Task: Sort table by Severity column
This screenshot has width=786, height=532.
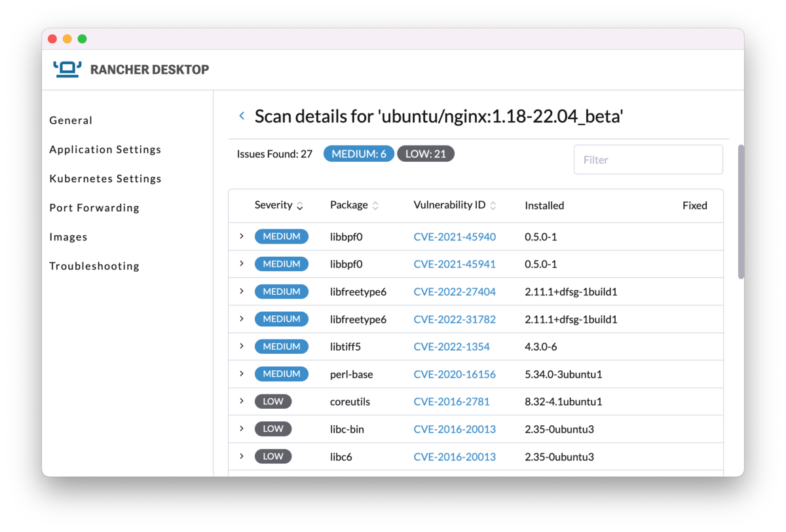Action: [279, 205]
